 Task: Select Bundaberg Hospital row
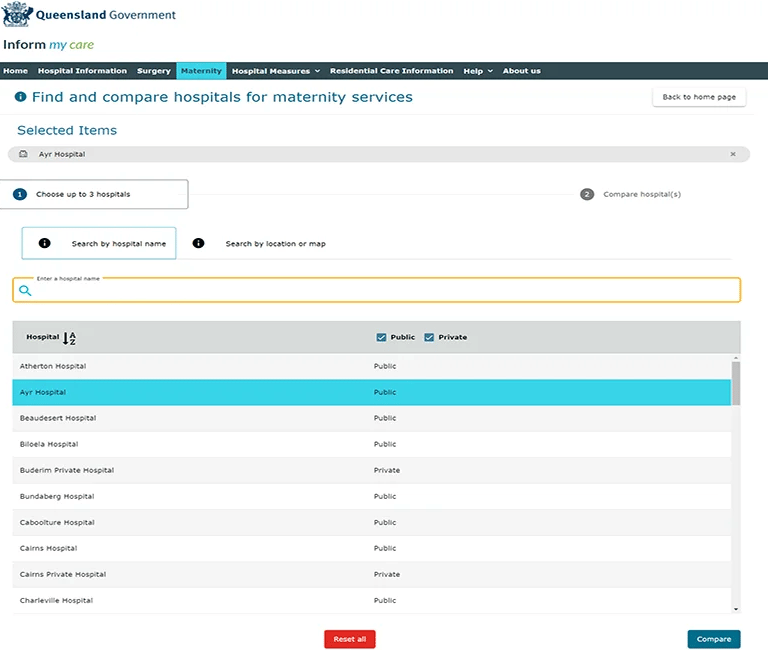(371, 497)
